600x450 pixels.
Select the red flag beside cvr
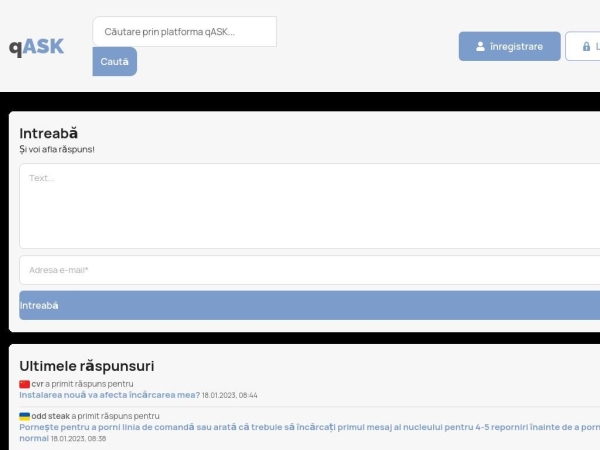click(24, 384)
